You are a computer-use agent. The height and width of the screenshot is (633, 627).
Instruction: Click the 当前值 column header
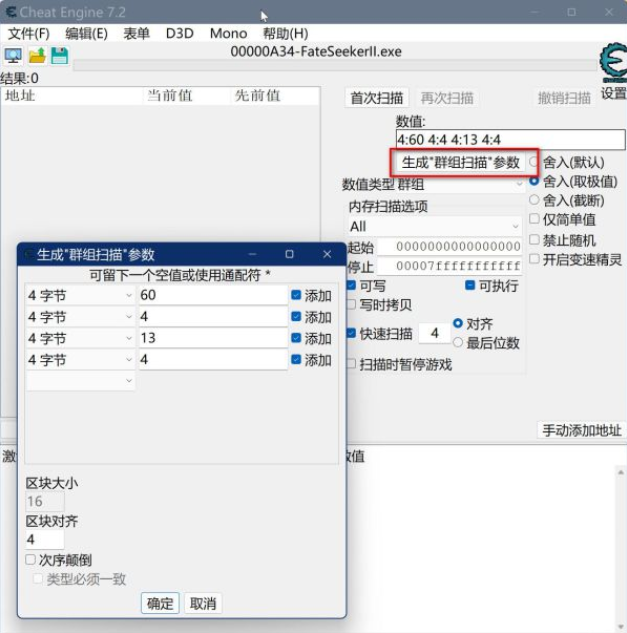[187, 96]
